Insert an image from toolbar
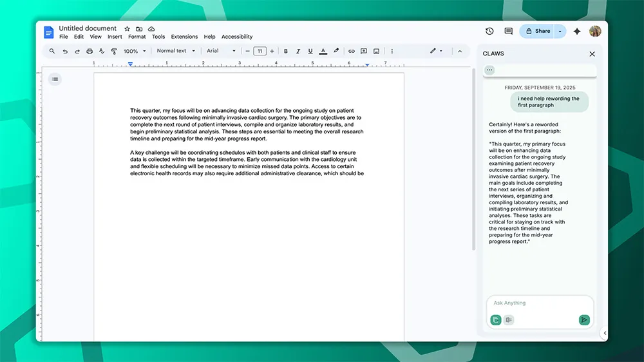 point(376,52)
